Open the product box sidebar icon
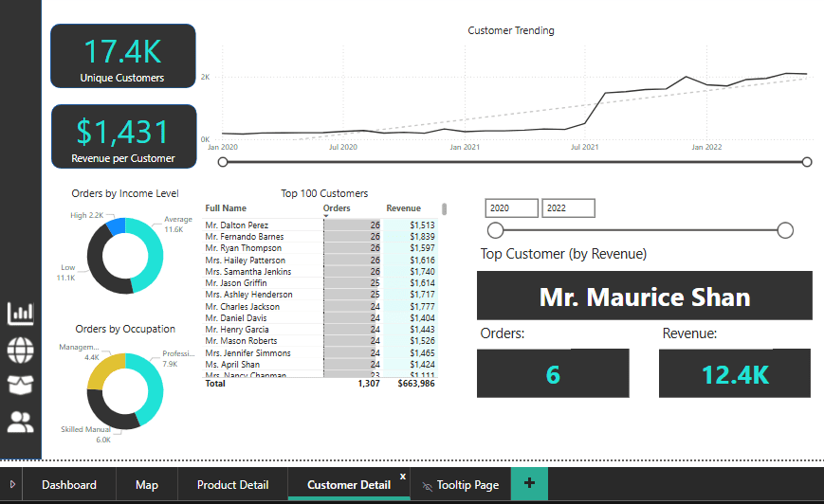The height and width of the screenshot is (504, 824). [21, 385]
